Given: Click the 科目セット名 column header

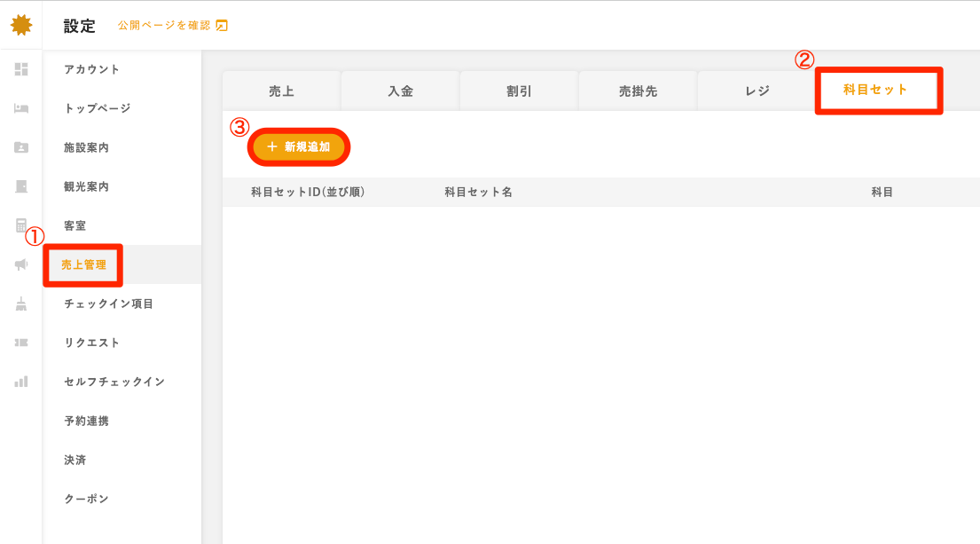Looking at the screenshot, I should pos(478,192).
